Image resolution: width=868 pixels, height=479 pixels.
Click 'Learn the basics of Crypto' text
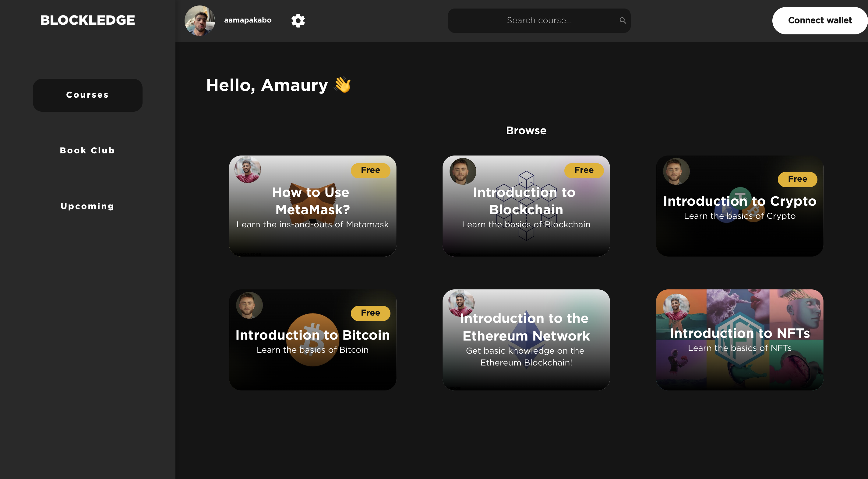(x=739, y=216)
